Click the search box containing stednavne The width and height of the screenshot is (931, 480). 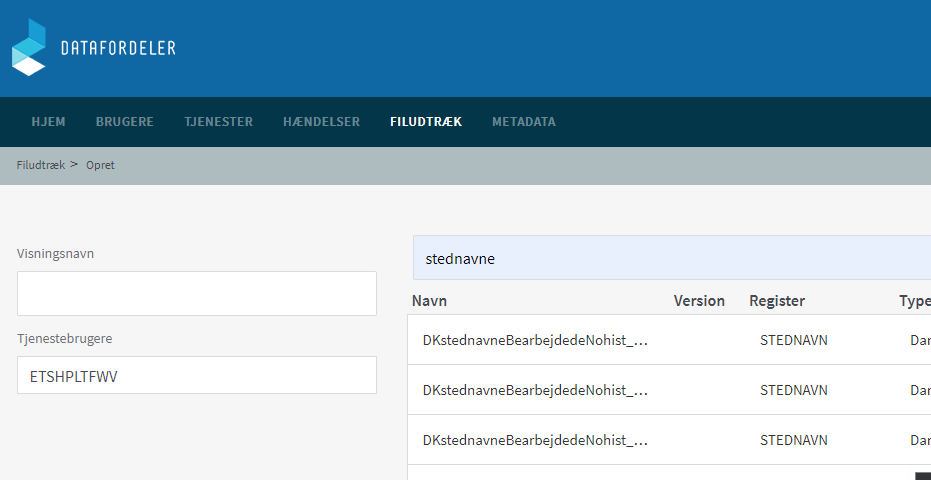670,258
